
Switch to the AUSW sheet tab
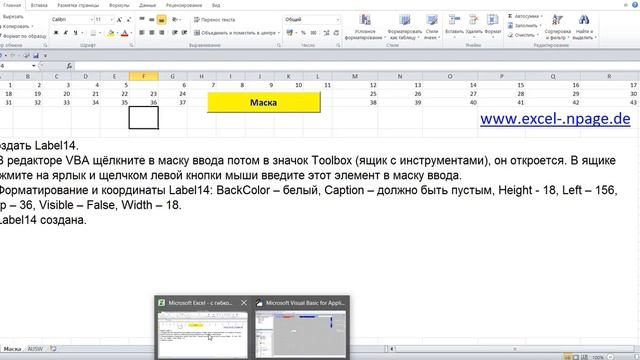click(x=35, y=349)
